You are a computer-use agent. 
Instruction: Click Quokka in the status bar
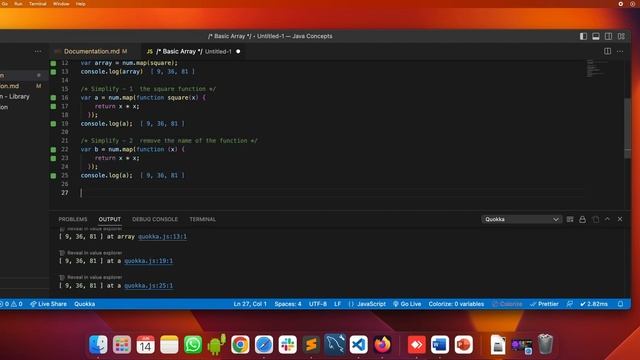[84, 304]
